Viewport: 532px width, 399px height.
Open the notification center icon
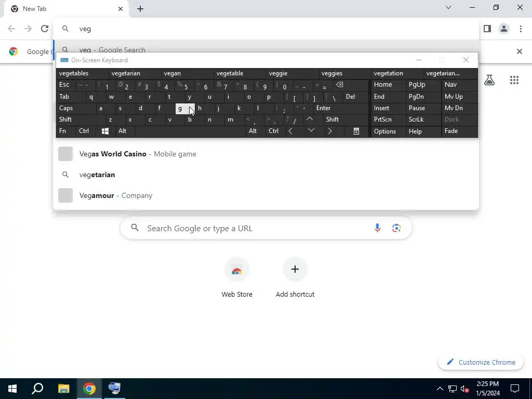tap(515, 389)
